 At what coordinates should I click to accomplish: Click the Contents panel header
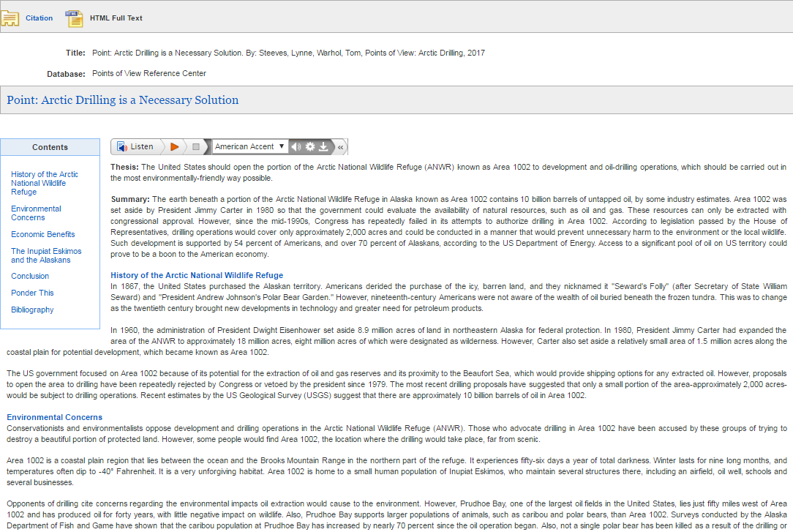pos(50,147)
